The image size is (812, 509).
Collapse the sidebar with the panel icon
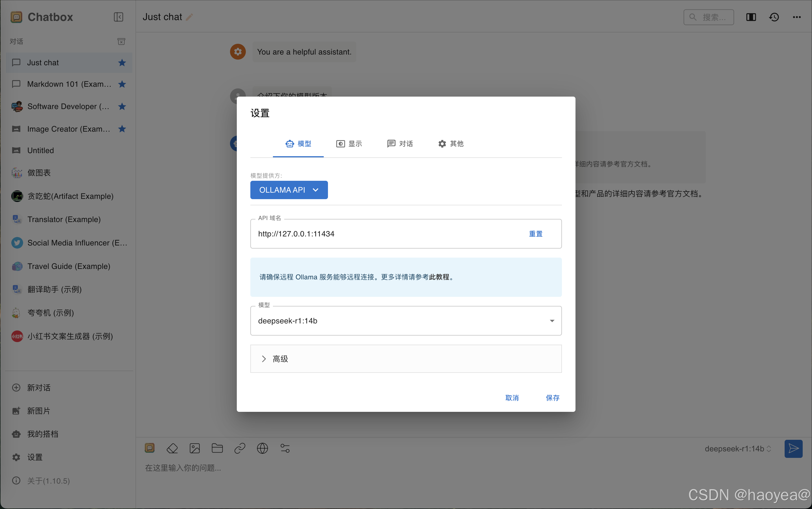(x=119, y=17)
